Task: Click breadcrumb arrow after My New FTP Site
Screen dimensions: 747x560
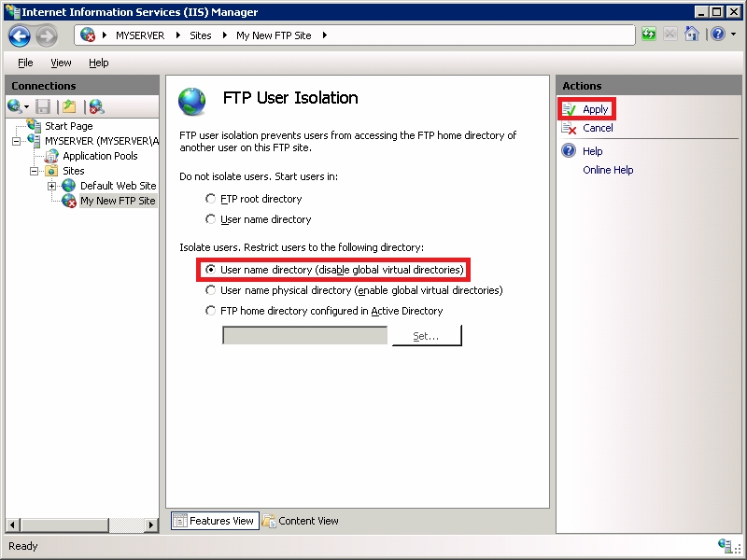Action: [x=325, y=35]
